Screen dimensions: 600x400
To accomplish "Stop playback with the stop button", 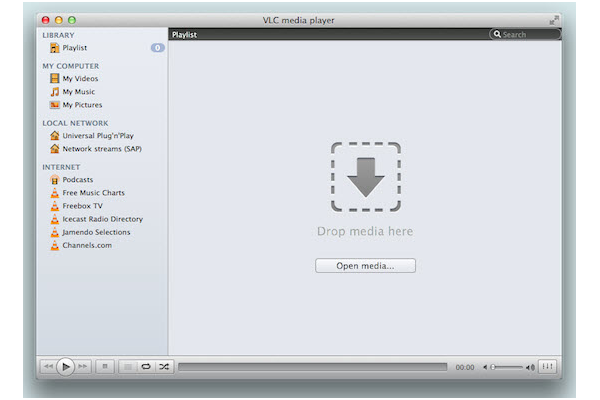I will pos(106,367).
